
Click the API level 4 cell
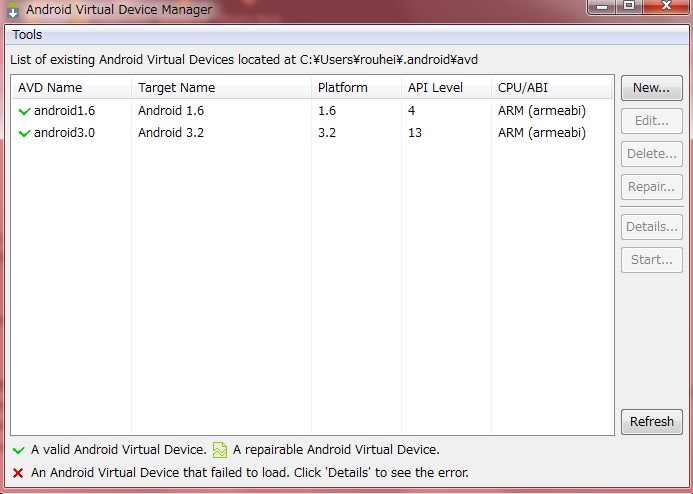411,110
